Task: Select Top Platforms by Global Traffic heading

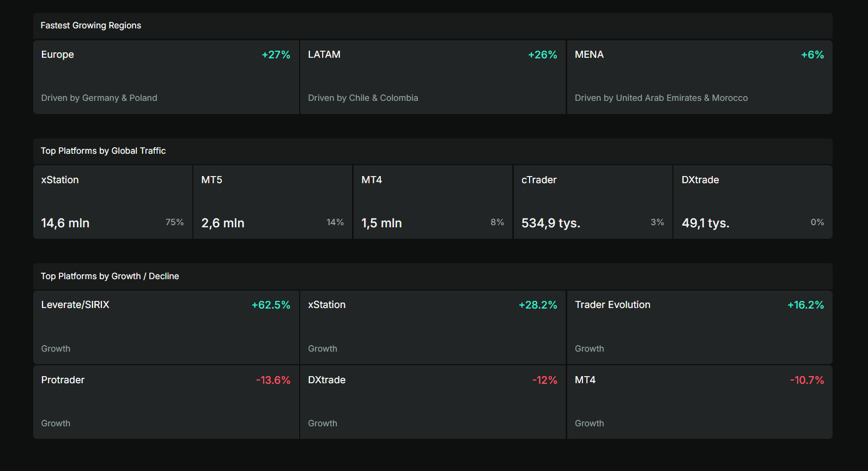Action: click(x=103, y=151)
